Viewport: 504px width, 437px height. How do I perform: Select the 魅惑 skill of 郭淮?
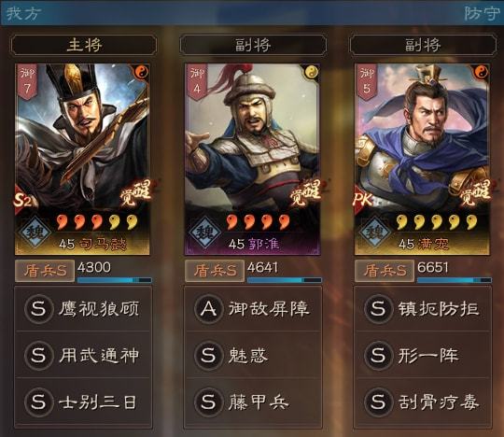tap(253, 356)
